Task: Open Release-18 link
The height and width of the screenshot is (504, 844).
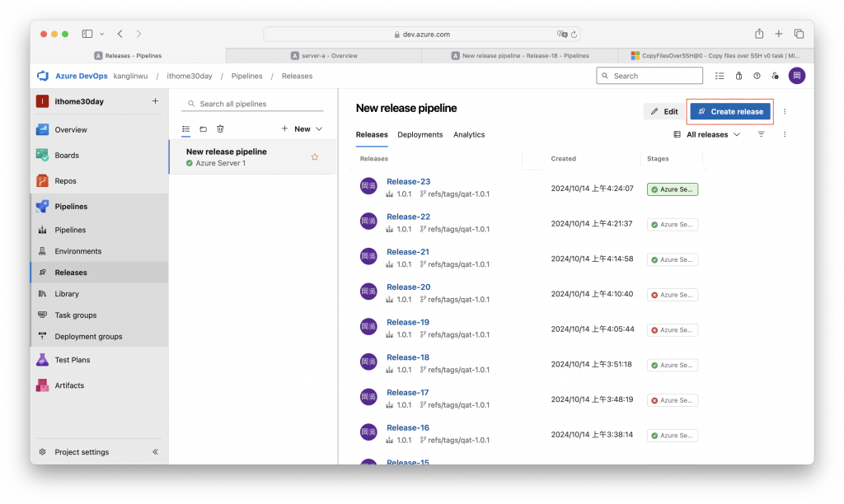Action: pyautogui.click(x=408, y=357)
